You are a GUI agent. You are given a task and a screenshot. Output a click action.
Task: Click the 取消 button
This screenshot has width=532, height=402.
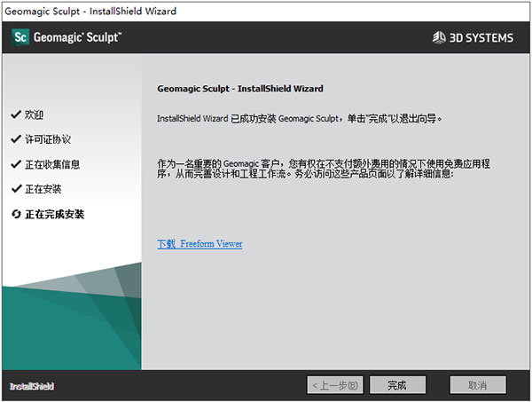point(478,386)
